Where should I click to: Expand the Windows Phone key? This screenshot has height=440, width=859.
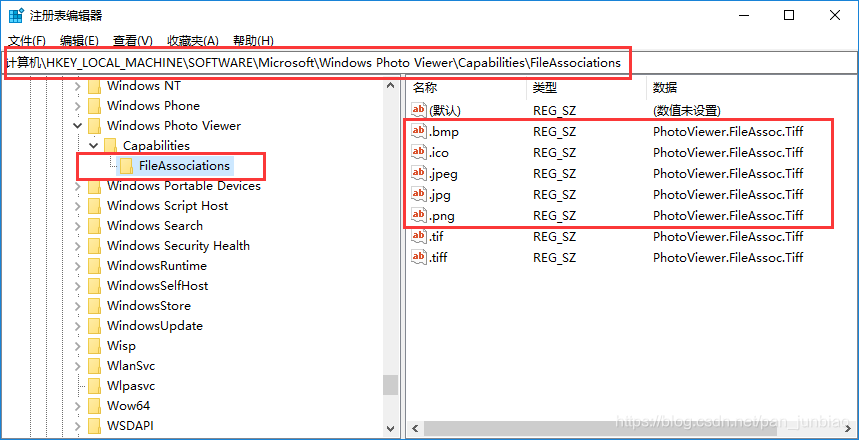coord(78,106)
